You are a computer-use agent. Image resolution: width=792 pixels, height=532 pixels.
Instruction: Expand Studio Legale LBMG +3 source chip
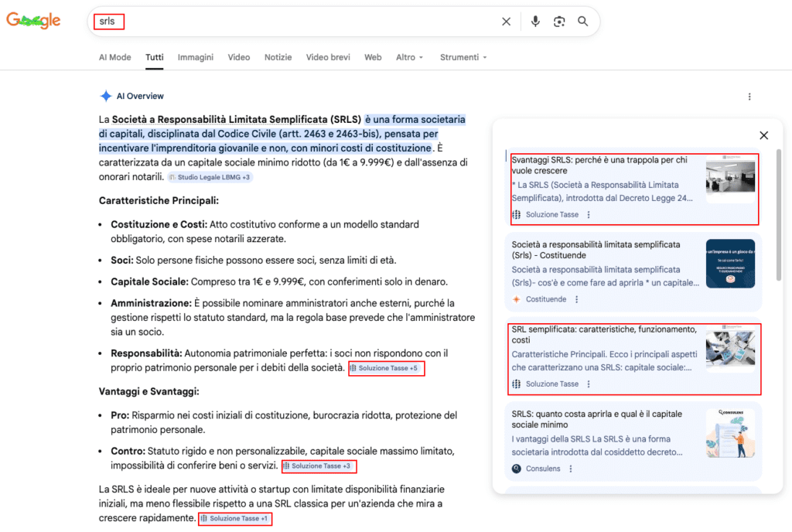210,177
